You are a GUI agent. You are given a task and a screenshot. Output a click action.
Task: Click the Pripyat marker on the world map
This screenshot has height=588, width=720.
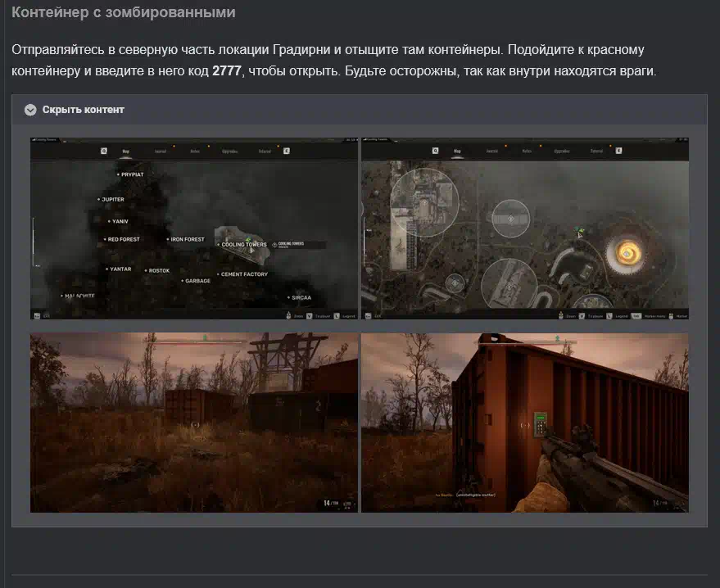pos(131,174)
